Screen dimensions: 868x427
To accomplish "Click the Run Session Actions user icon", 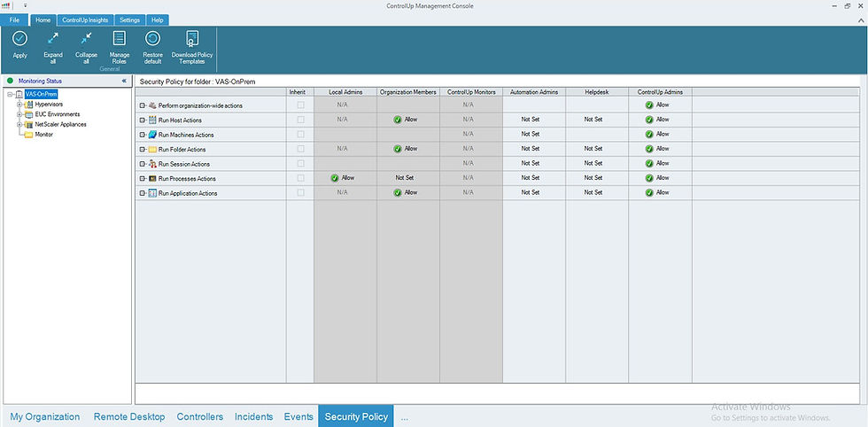I will click(152, 164).
